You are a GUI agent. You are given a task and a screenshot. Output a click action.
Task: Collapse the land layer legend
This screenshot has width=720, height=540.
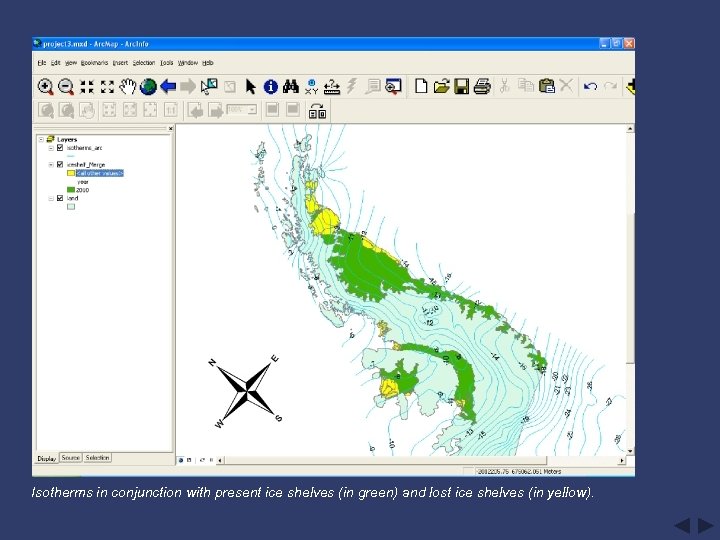pyautogui.click(x=51, y=199)
